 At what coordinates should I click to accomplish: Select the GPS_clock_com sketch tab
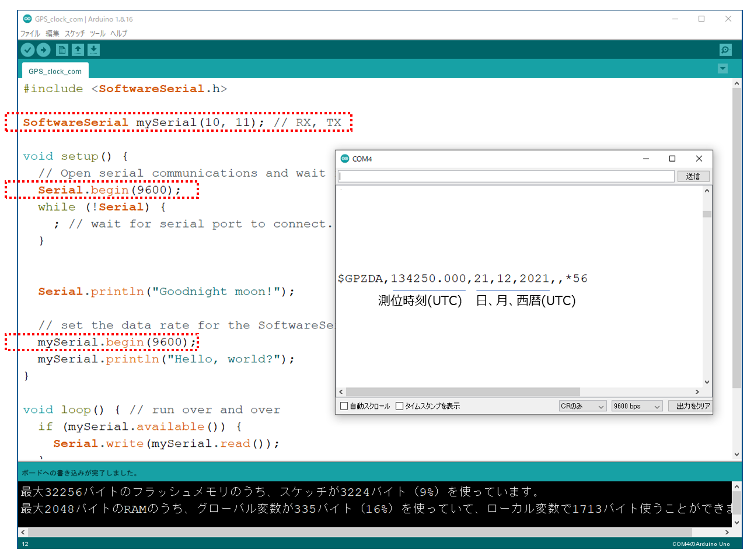tap(54, 71)
